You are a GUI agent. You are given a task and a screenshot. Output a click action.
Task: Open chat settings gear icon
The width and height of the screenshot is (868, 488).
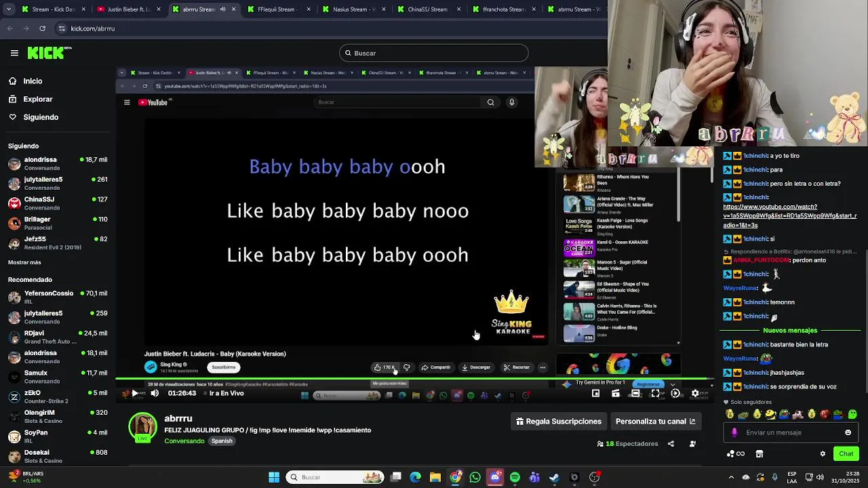(x=823, y=454)
